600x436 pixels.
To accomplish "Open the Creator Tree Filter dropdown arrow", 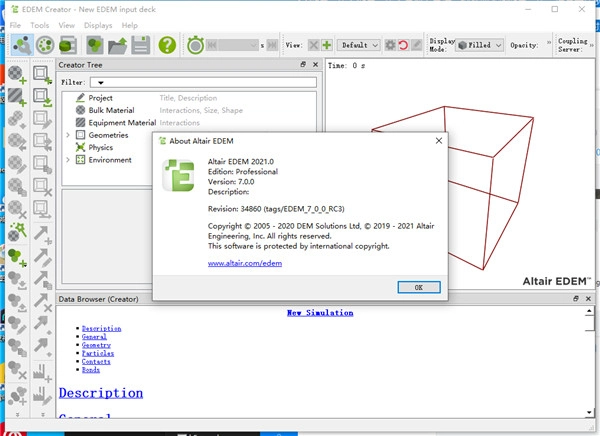I will pos(101,82).
